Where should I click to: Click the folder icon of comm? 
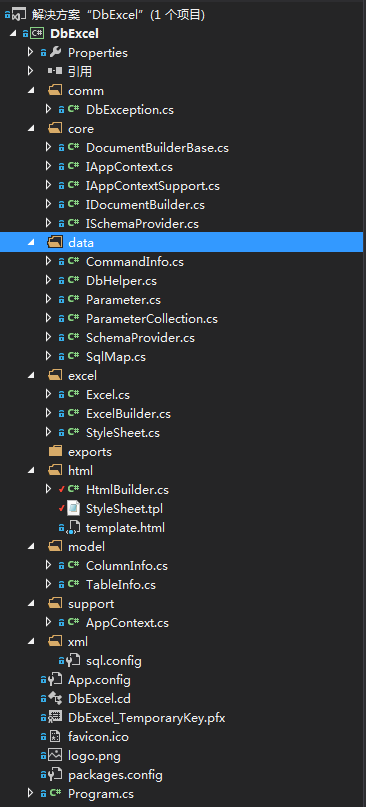[x=55, y=91]
